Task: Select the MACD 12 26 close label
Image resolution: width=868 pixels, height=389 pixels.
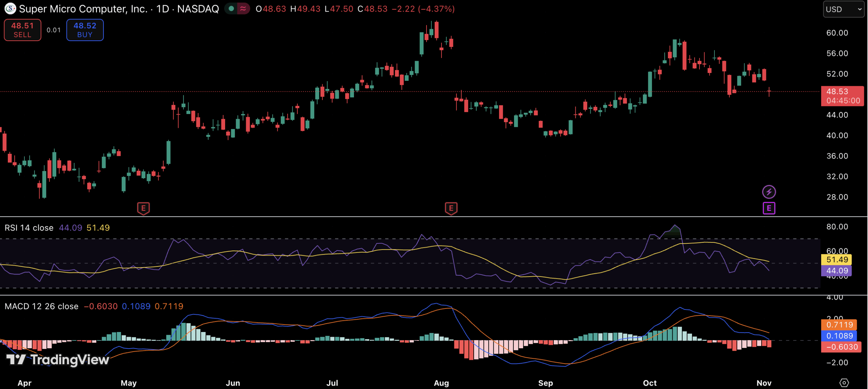Action: click(x=41, y=306)
